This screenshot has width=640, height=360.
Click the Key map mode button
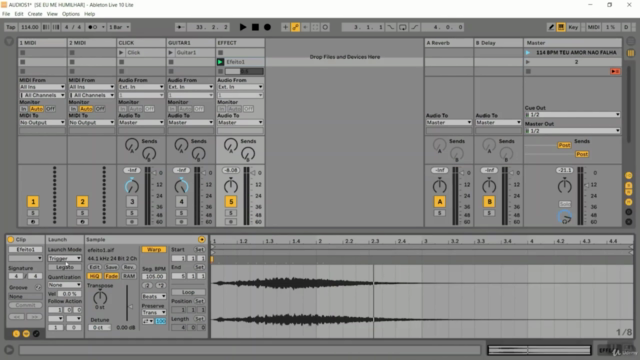tap(573, 27)
